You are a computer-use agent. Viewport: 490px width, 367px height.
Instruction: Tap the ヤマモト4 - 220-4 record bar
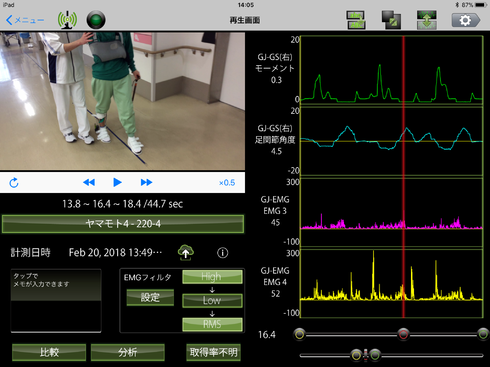point(123,224)
